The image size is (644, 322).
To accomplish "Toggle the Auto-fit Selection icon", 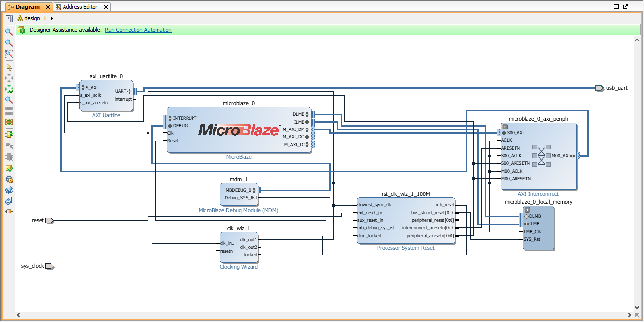I will pyautogui.click(x=9, y=89).
